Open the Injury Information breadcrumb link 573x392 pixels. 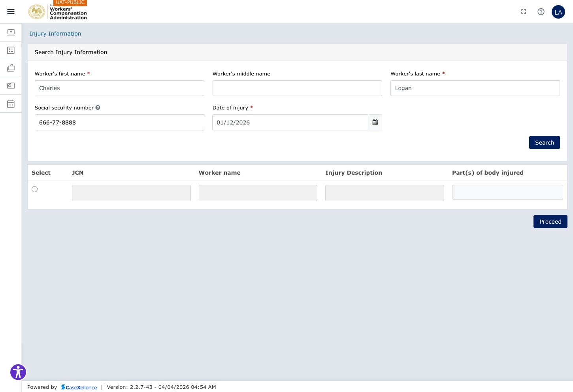tap(55, 34)
